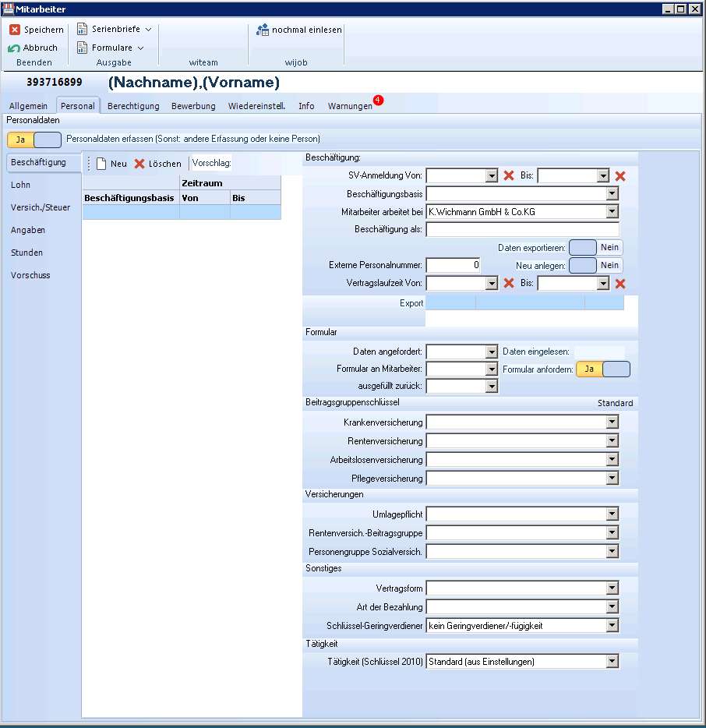Clear the Vertragslaufzeit Bis date
This screenshot has width=706, height=728.
coord(620,284)
